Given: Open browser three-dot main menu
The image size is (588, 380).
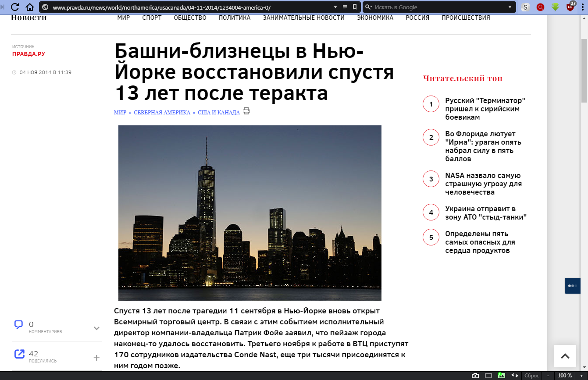Looking at the screenshot, I should [582, 7].
